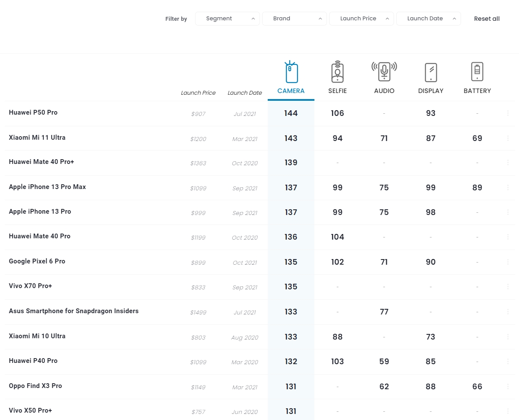Click Xiaomi Mi 11 Ultra camera score 143

point(291,138)
